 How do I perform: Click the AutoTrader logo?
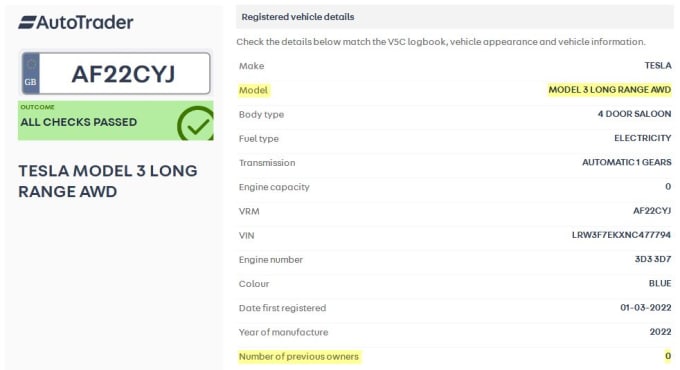[76, 22]
